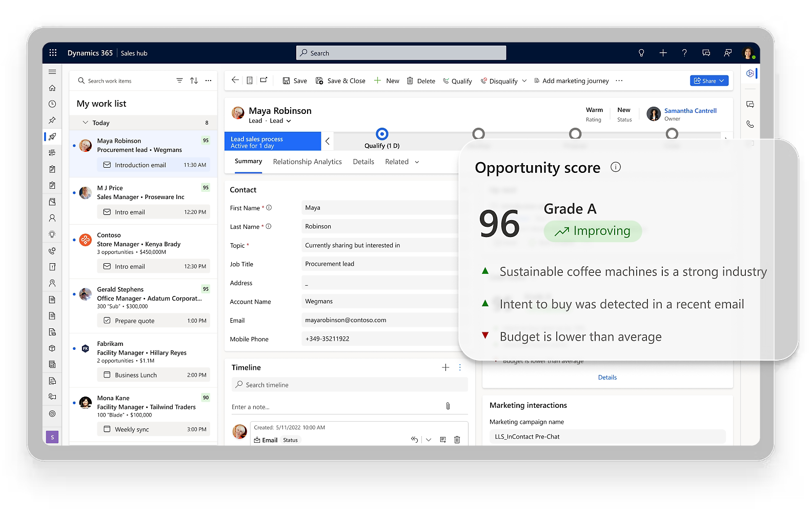This screenshot has height=513, width=812.
Task: Open the phone dialer icon on right rail
Action: point(750,124)
